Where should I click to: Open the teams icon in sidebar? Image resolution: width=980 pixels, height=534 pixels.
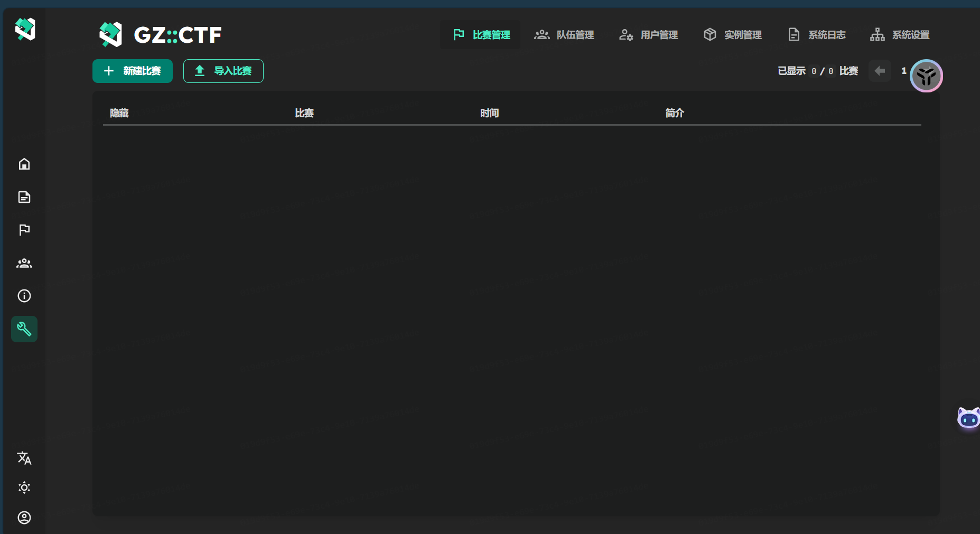[24, 263]
